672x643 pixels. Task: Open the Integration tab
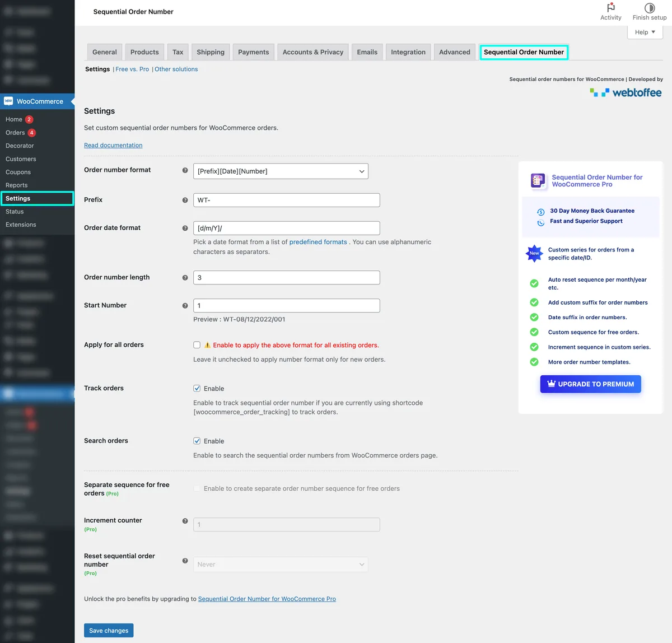tap(408, 52)
